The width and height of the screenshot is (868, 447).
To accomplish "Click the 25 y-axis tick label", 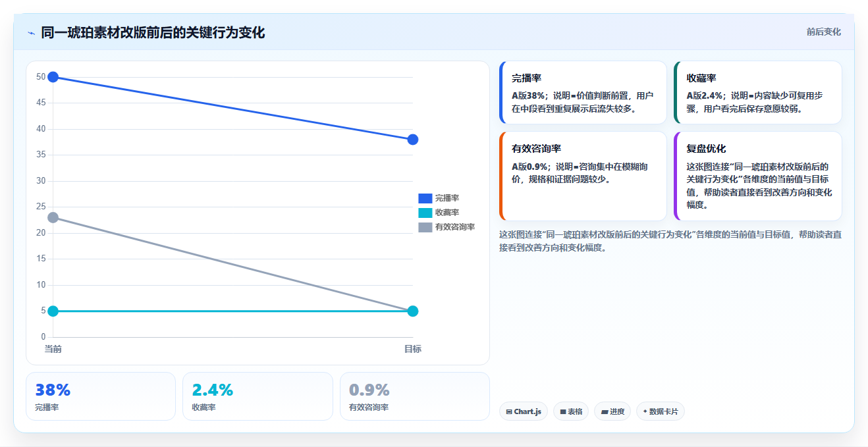I will [x=41, y=207].
